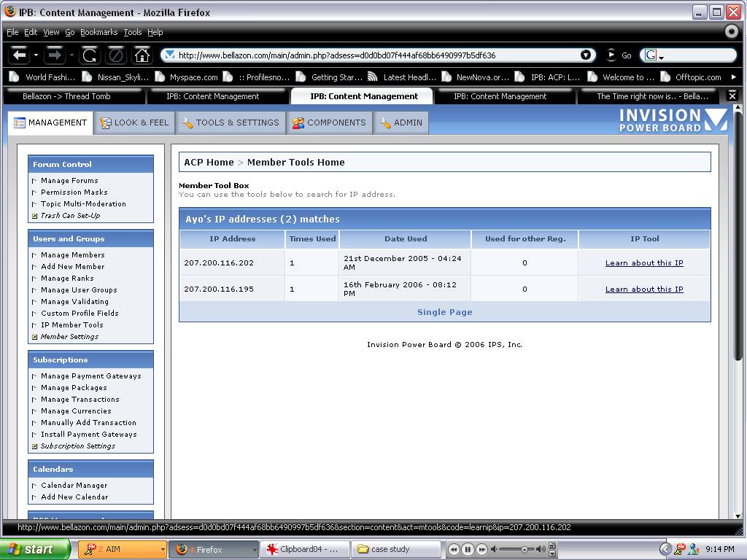Click the browser Back arrow button

click(20, 55)
